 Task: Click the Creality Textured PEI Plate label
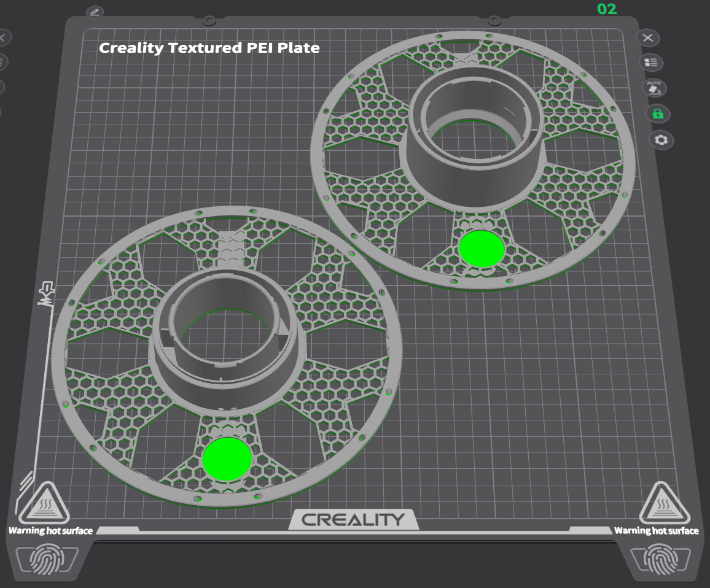click(x=209, y=47)
